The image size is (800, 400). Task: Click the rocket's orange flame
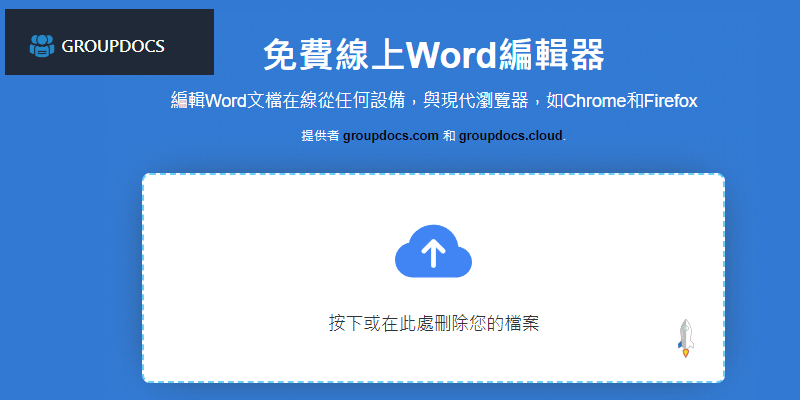coord(685,352)
